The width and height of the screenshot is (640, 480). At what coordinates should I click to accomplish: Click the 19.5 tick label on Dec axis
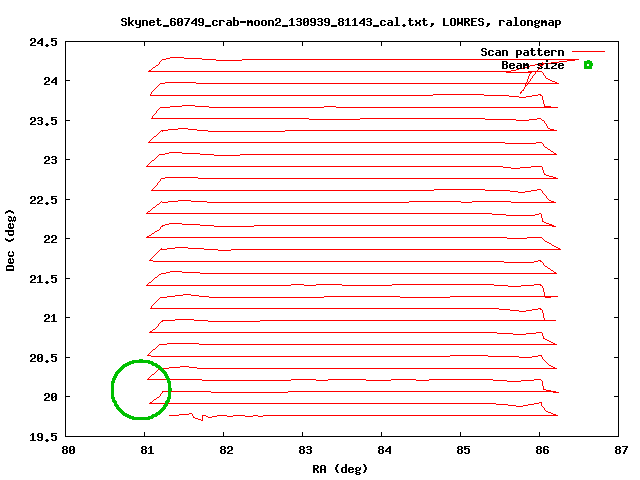pyautogui.click(x=43, y=437)
